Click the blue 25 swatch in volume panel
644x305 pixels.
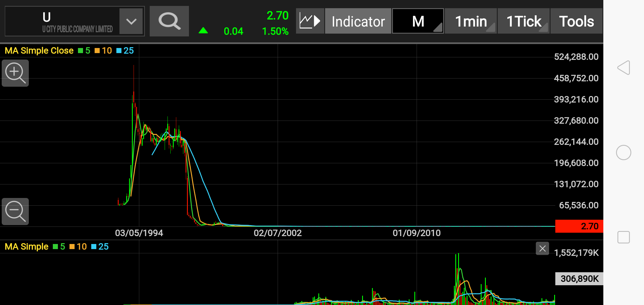coord(94,247)
